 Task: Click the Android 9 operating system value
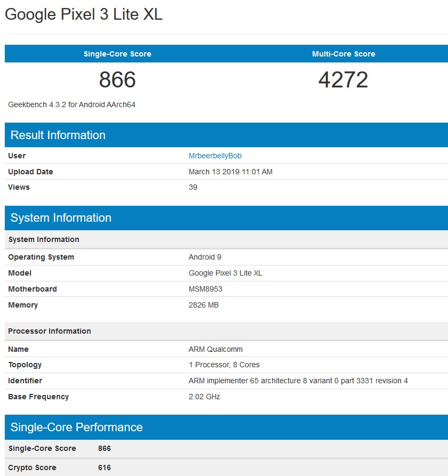(205, 257)
